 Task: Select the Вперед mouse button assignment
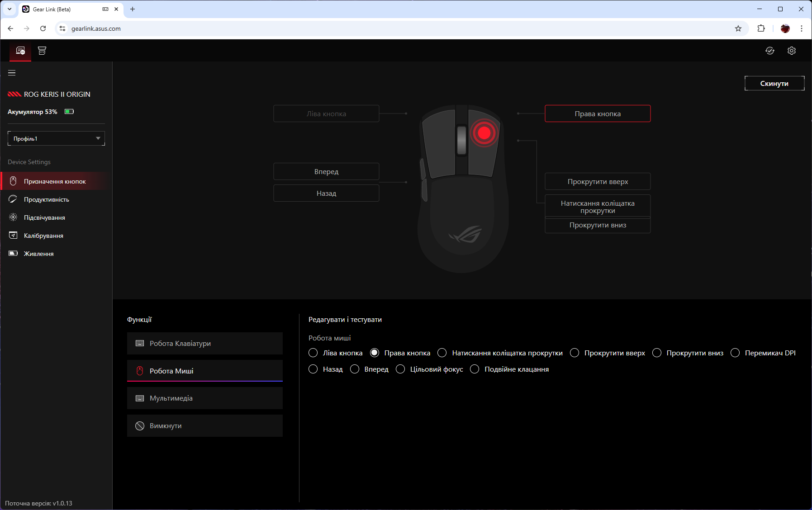[x=326, y=172]
